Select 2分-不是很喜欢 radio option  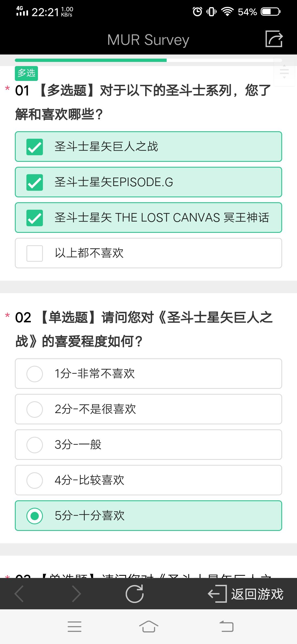tap(148, 409)
